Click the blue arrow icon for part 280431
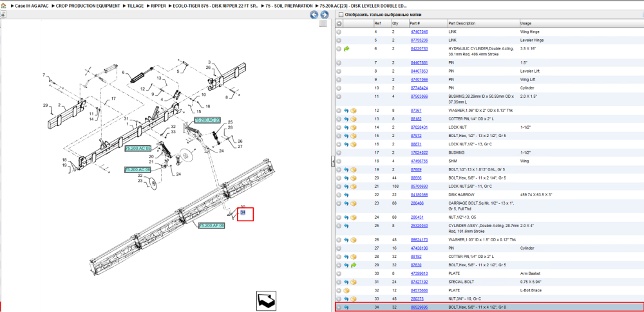 coord(346,217)
